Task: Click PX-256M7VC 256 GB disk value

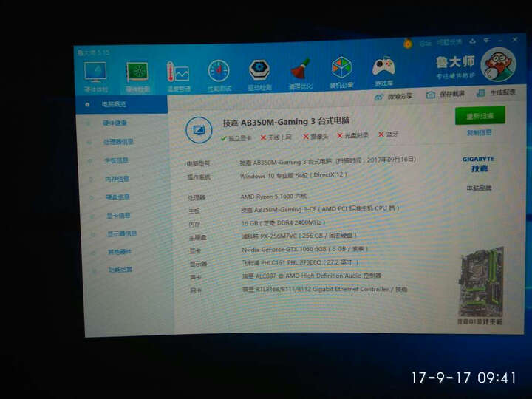Action: (x=299, y=236)
